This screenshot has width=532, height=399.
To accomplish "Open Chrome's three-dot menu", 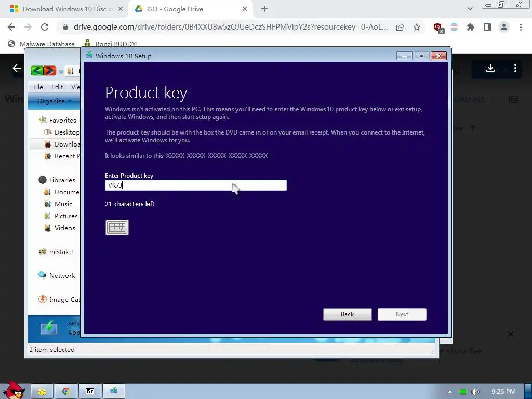I will [521, 27].
